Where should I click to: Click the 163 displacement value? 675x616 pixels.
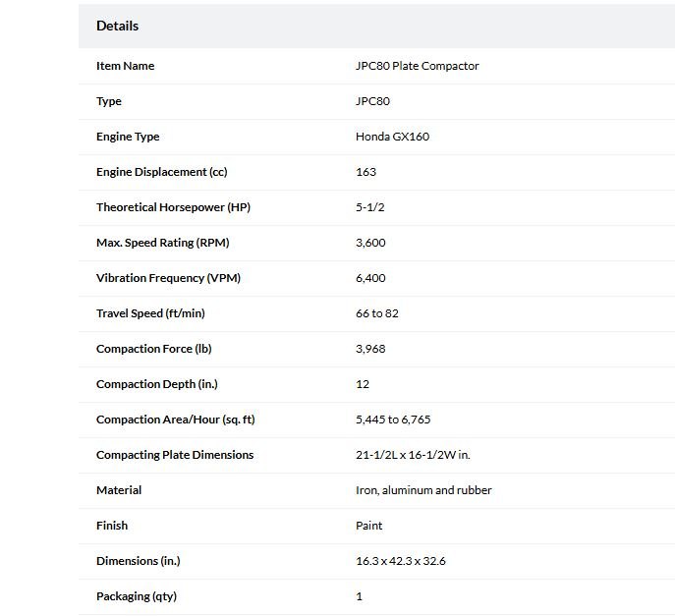click(x=366, y=172)
